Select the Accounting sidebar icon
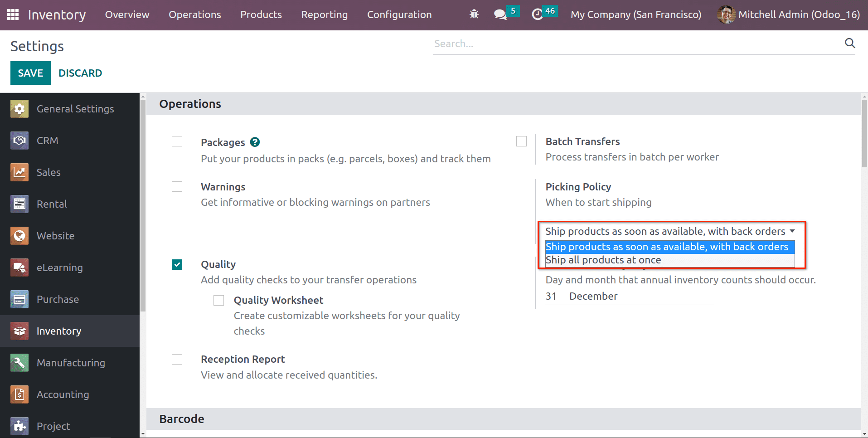This screenshot has width=868, height=438. [19, 394]
